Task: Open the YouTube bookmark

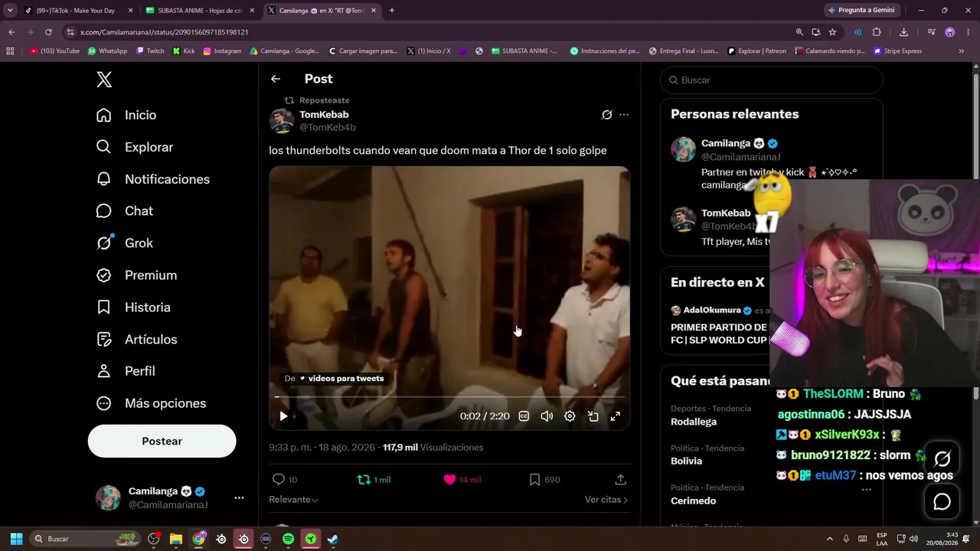Action: 54,51
